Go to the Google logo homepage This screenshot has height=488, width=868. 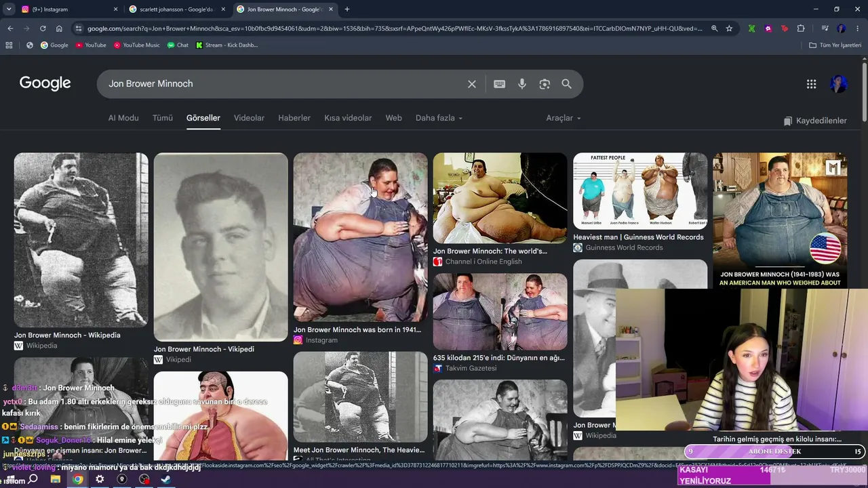coord(45,83)
